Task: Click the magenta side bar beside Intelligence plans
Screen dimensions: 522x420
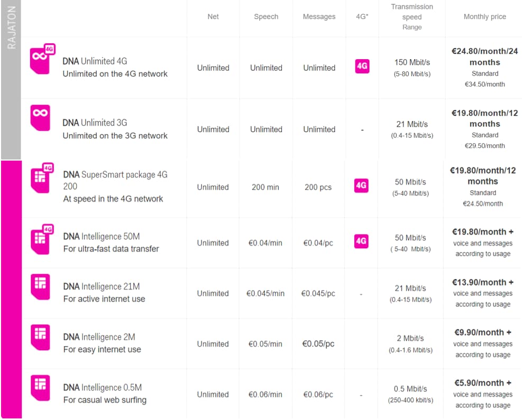Action: [11, 290]
